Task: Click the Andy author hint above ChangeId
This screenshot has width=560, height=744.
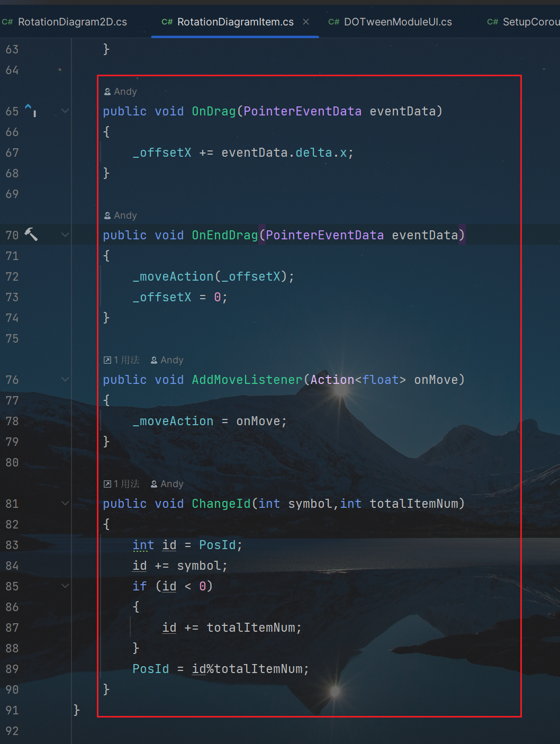Action: point(167,484)
